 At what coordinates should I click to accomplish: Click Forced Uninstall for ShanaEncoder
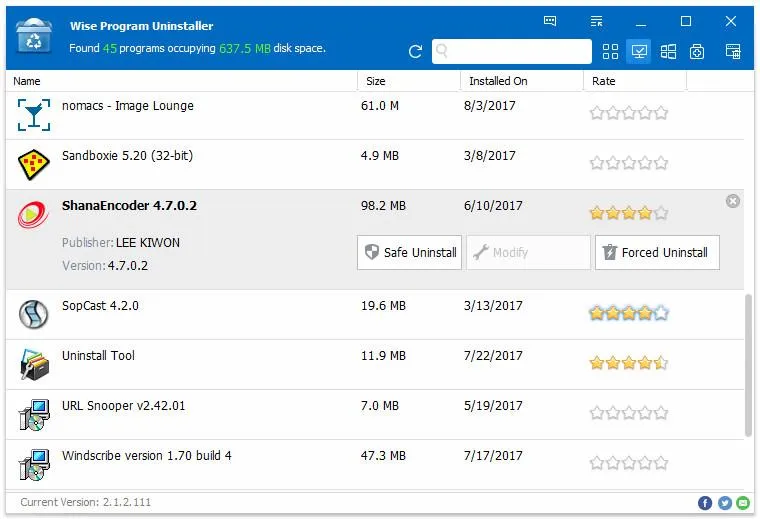(656, 253)
